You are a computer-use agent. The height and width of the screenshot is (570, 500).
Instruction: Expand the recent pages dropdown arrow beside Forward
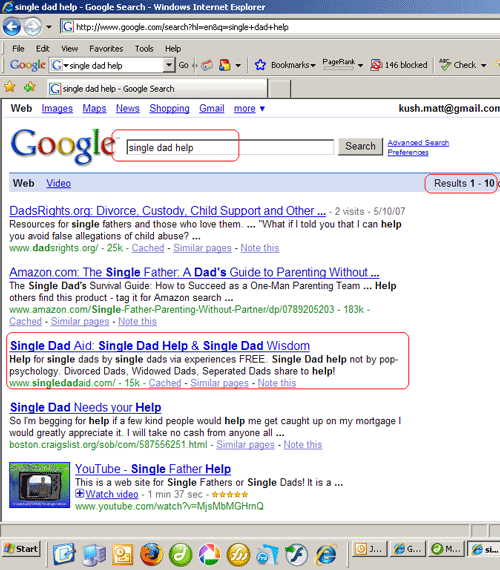coord(49,27)
